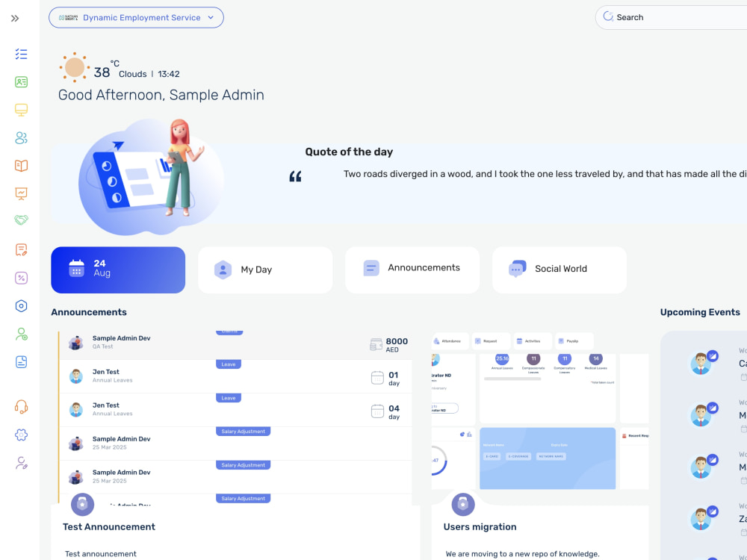Open the blue people group sidebar icon
Viewport: 747px width, 560px height.
(x=21, y=138)
